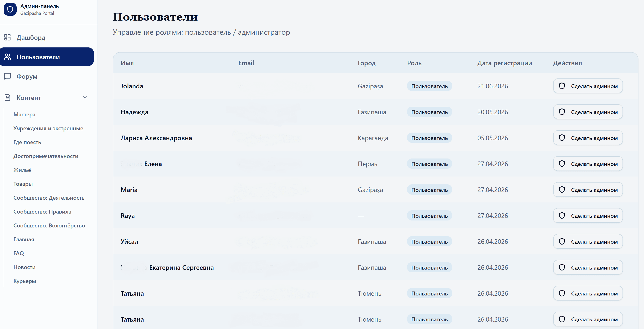
Task: Make Уйсал an admin
Action: tap(588, 242)
